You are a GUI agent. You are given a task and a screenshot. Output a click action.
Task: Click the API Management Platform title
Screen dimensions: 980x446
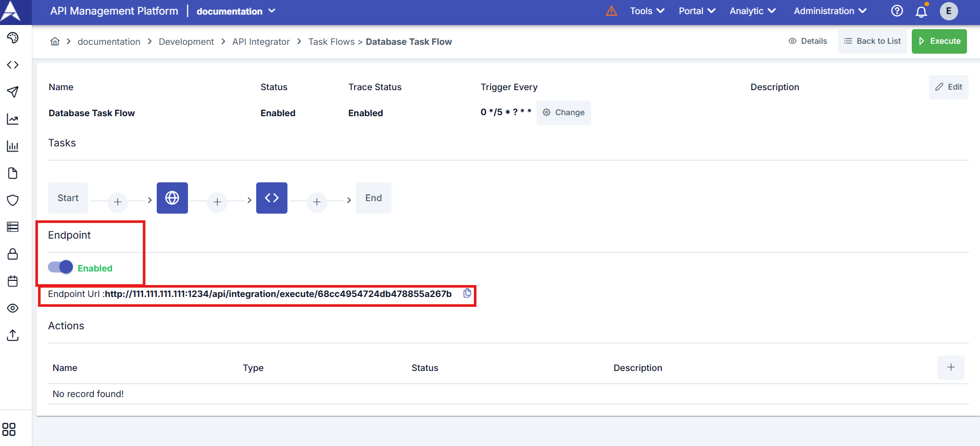click(x=114, y=11)
